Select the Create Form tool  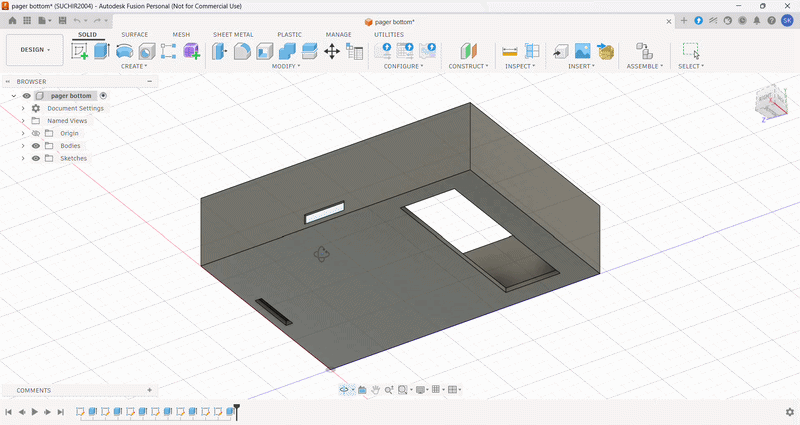click(x=191, y=51)
